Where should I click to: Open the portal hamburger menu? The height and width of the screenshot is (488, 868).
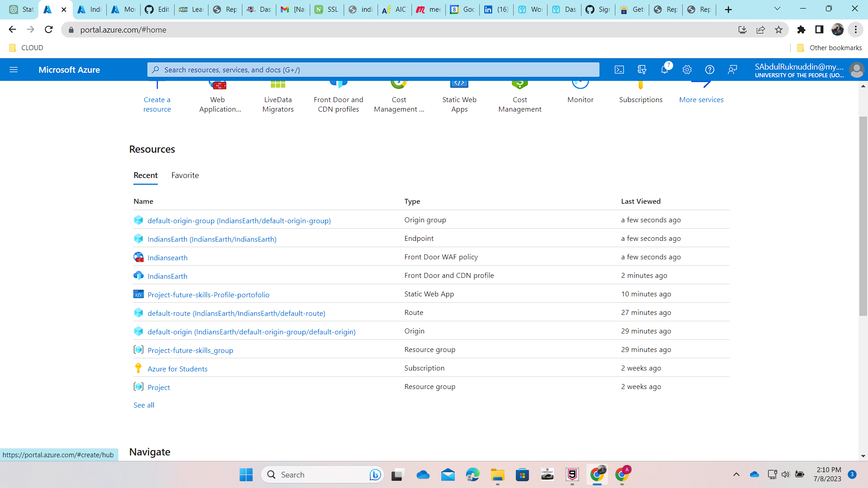click(x=14, y=70)
